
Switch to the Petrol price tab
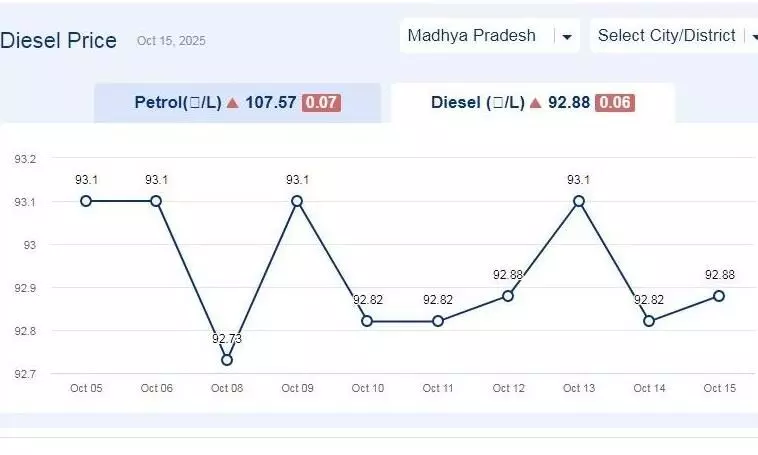(x=237, y=103)
